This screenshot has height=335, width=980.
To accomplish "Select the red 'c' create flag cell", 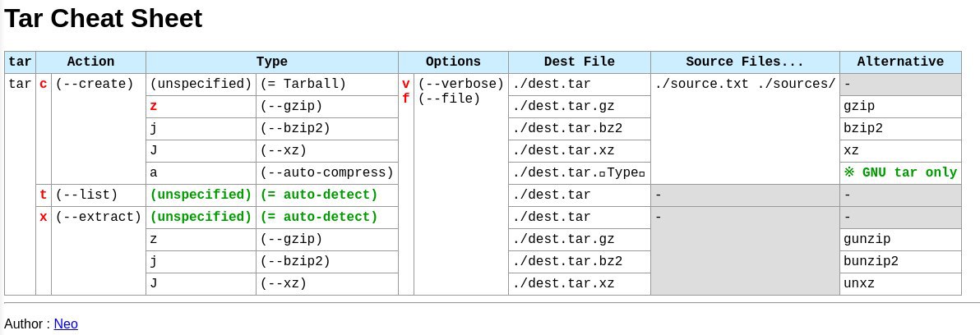I will 43,85.
